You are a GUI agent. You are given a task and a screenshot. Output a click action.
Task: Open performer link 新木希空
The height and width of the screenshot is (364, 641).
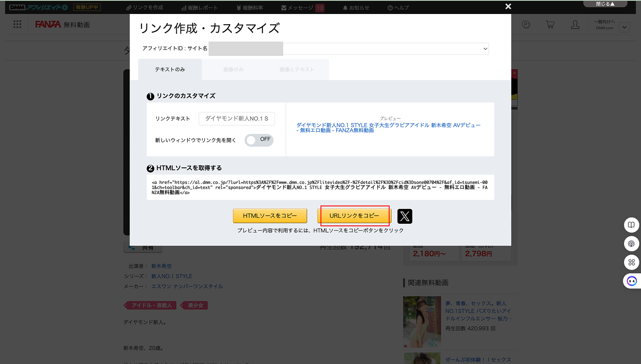pos(162,266)
